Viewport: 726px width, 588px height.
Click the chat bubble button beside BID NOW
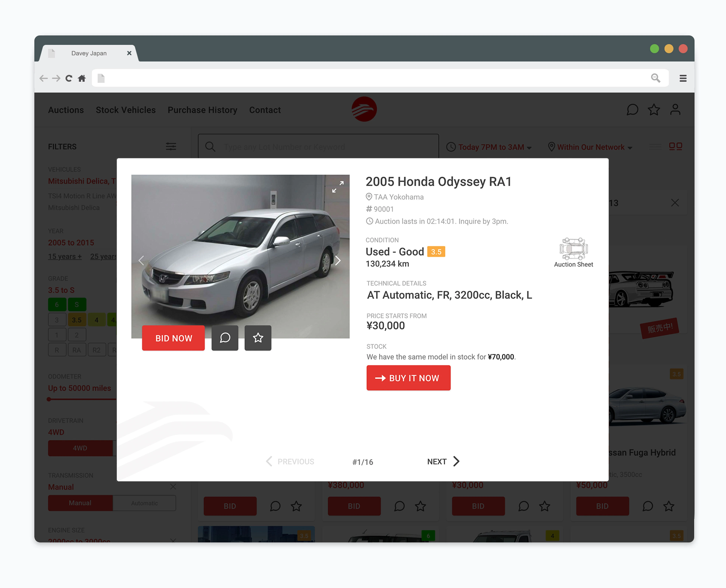[x=225, y=338]
